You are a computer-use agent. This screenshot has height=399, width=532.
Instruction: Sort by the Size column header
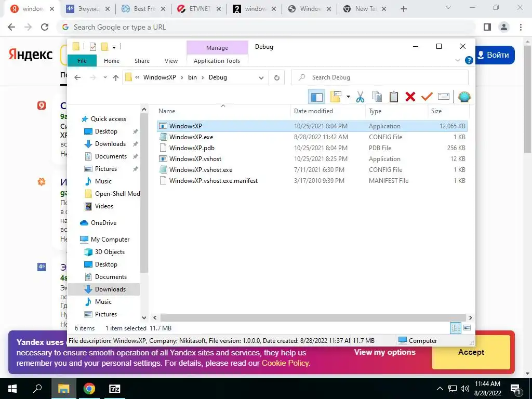(448, 111)
